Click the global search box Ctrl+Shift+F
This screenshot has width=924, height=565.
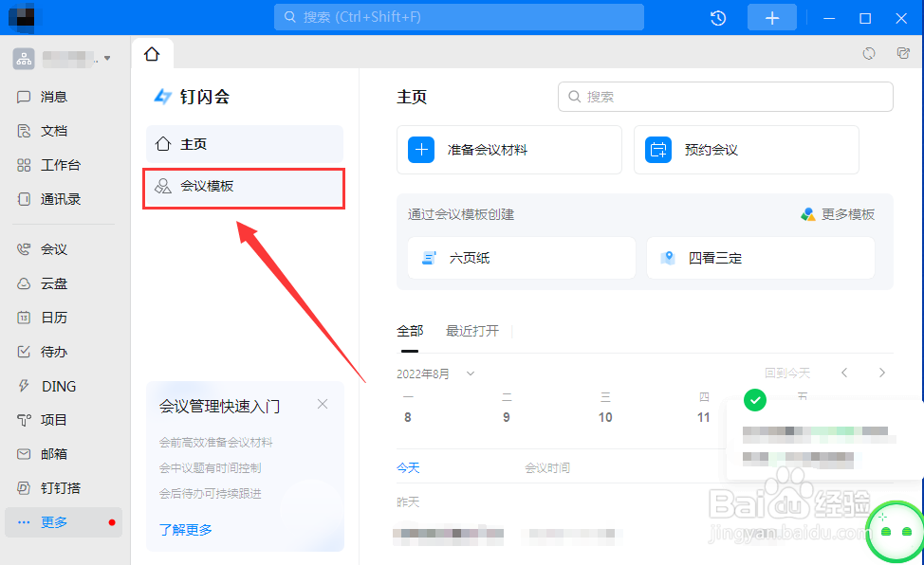[458, 17]
